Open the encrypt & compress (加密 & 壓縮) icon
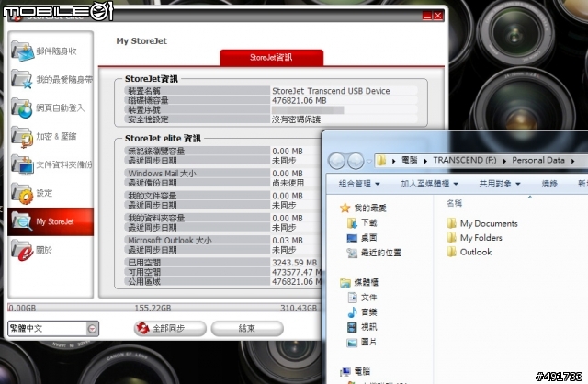The height and width of the screenshot is (384, 588). (22, 137)
